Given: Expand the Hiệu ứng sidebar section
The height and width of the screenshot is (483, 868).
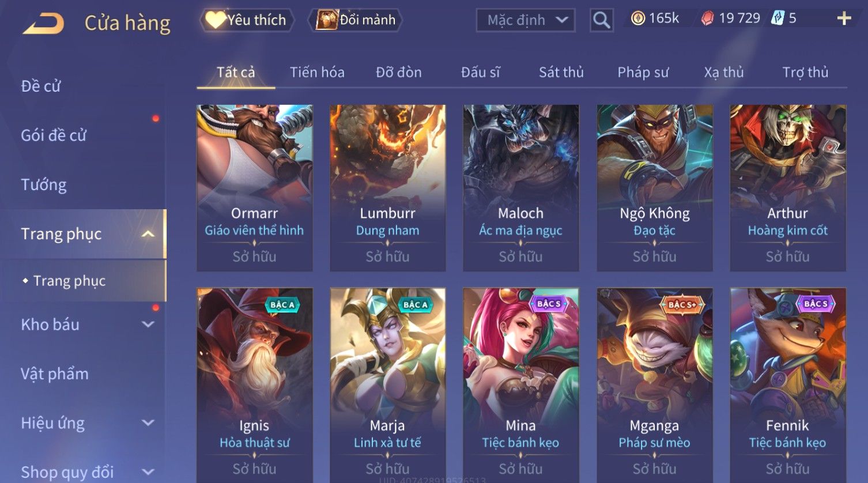Looking at the screenshot, I should point(148,423).
